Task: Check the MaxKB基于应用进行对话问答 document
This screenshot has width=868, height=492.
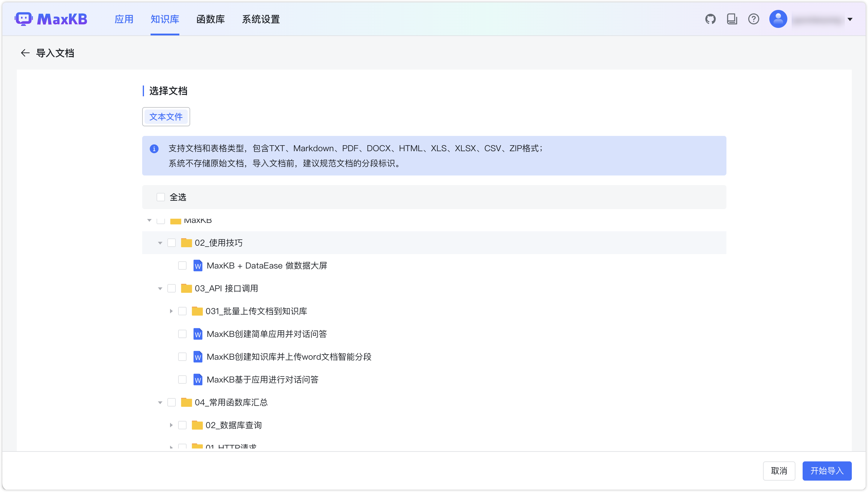Action: [183, 379]
